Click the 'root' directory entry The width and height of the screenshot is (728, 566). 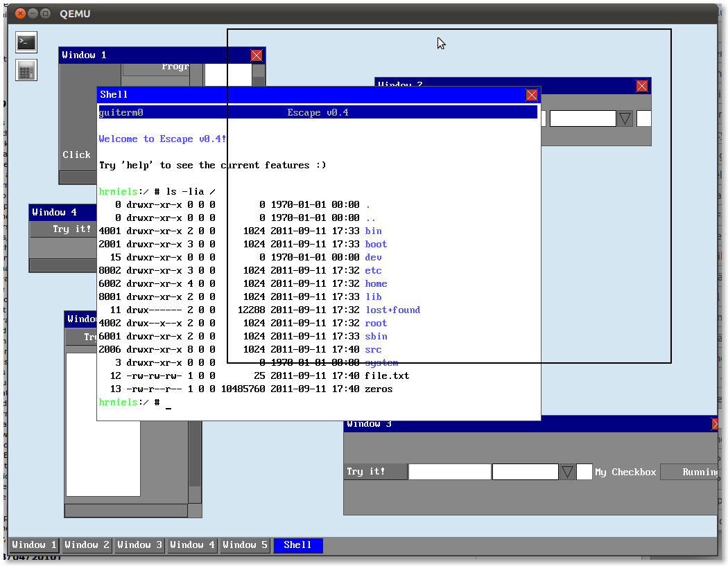click(x=376, y=324)
